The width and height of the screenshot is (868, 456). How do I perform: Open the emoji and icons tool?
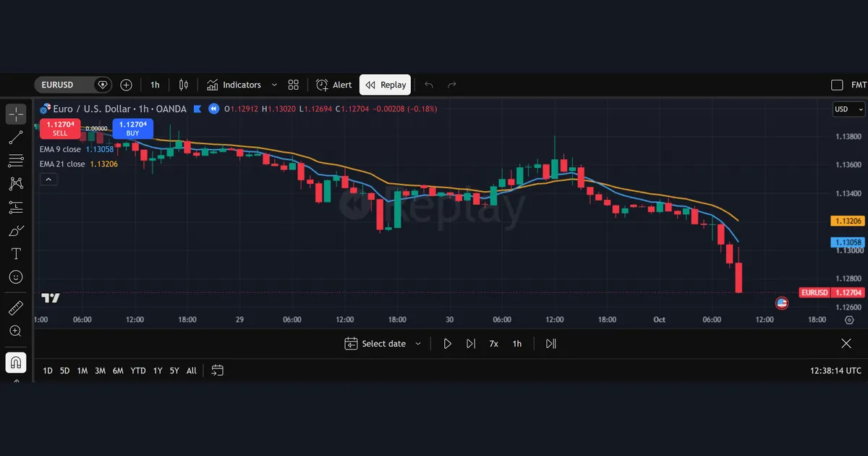point(16,277)
